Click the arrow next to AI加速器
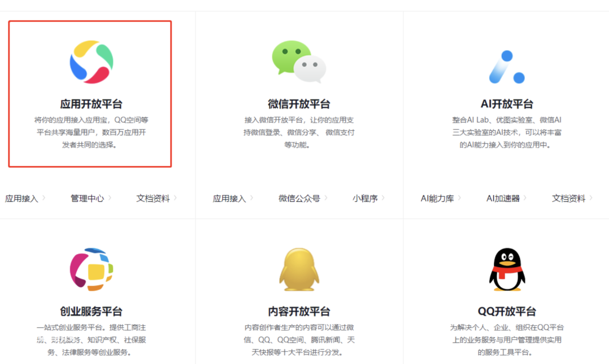The width and height of the screenshot is (609, 364). tap(525, 198)
